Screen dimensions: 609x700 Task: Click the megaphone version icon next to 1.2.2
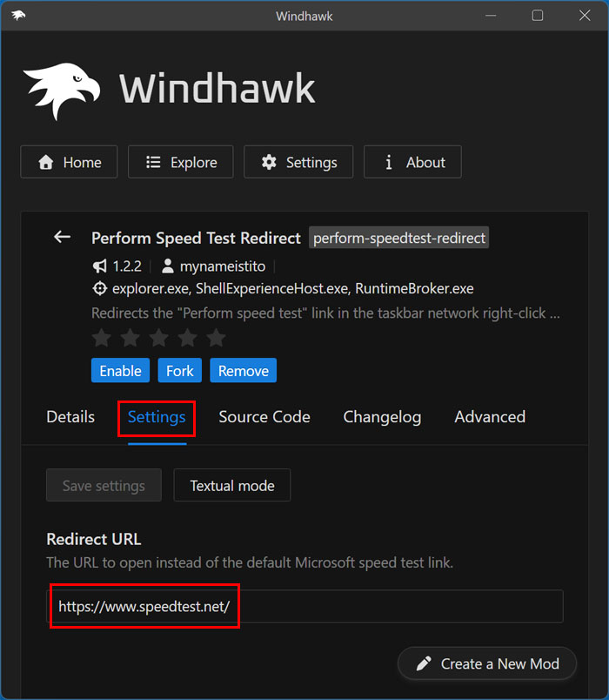click(99, 266)
